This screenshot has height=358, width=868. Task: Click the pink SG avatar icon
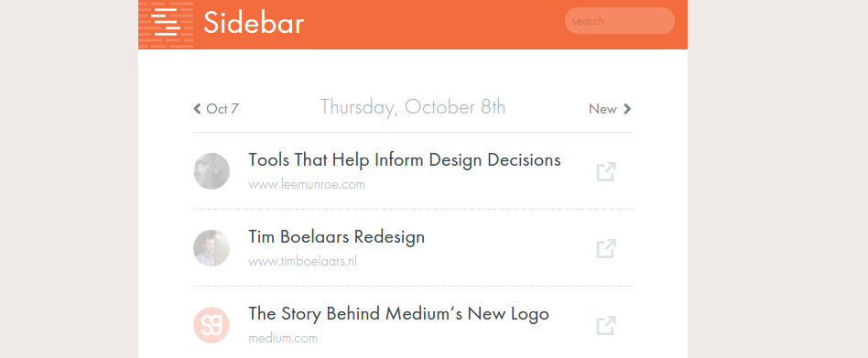[212, 325]
